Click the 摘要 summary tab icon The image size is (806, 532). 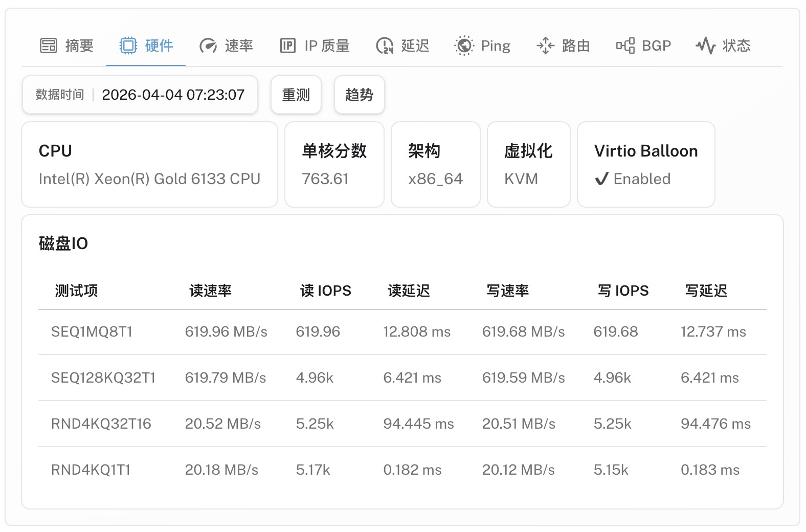click(49, 46)
